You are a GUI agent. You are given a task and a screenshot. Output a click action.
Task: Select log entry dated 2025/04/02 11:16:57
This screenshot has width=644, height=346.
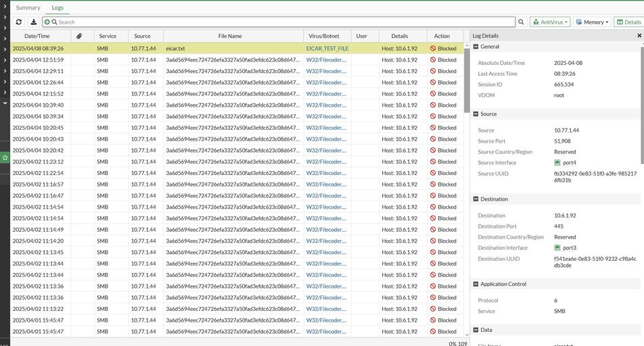[237, 184]
